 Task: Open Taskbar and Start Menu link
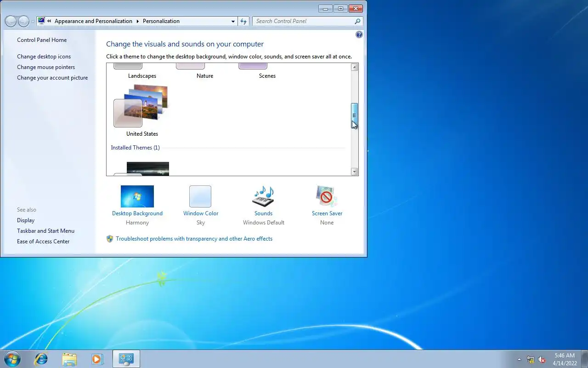45,231
